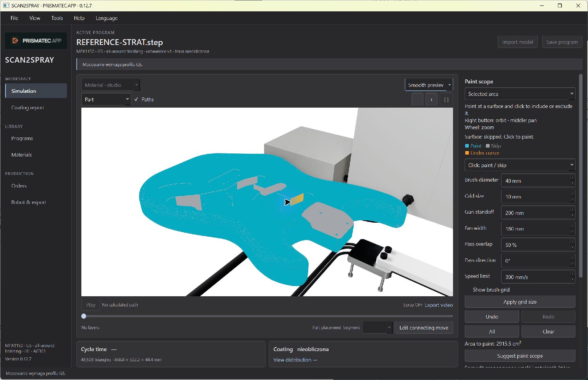Screen dimensions: 588x380
Task: Open the Selected area paint scope dropdown
Action: click(520, 94)
